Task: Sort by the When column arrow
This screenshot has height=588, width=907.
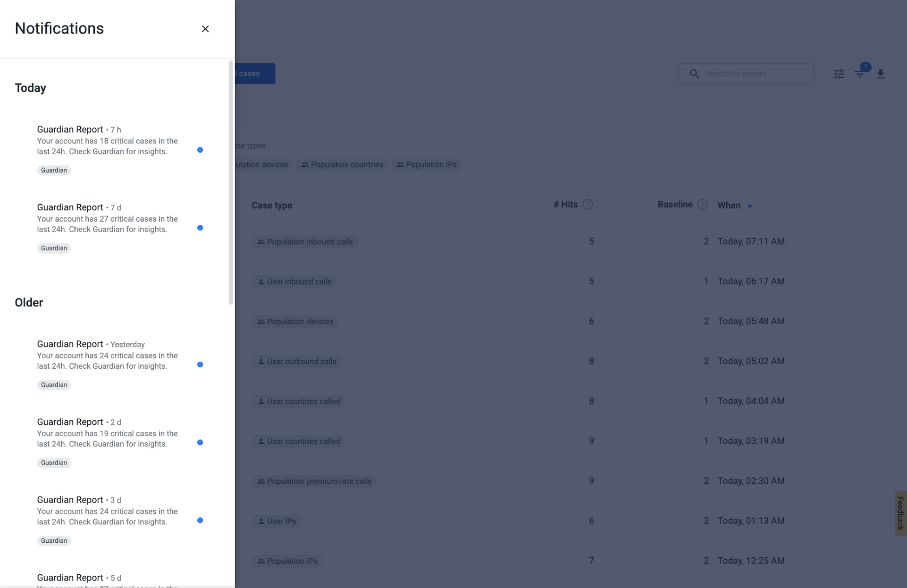Action: 750,206
